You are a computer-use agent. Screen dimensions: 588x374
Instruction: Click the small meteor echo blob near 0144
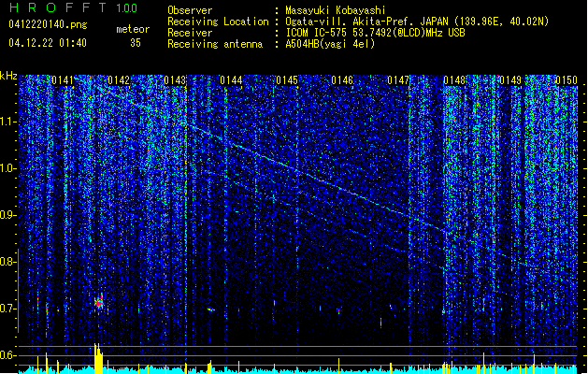[210, 309]
